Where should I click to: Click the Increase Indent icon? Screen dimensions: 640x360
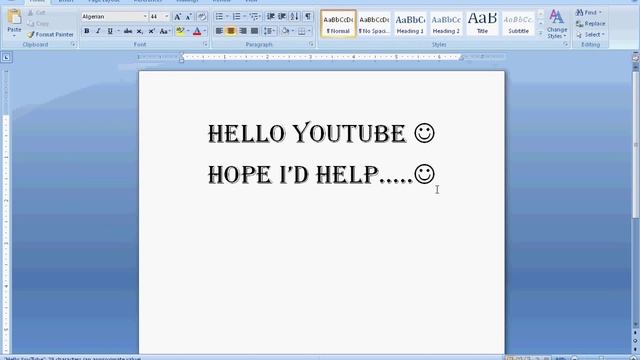282,16
